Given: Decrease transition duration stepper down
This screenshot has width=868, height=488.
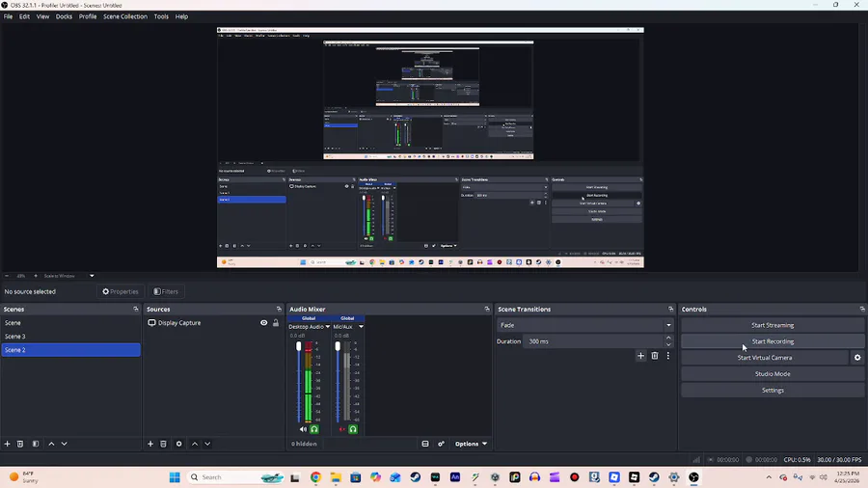Looking at the screenshot, I should pos(668,344).
